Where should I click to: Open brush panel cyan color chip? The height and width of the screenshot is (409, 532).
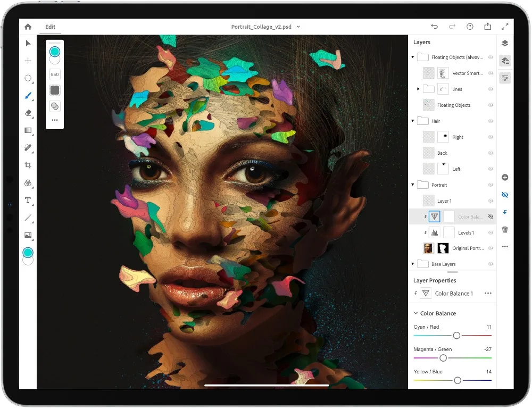55,52
